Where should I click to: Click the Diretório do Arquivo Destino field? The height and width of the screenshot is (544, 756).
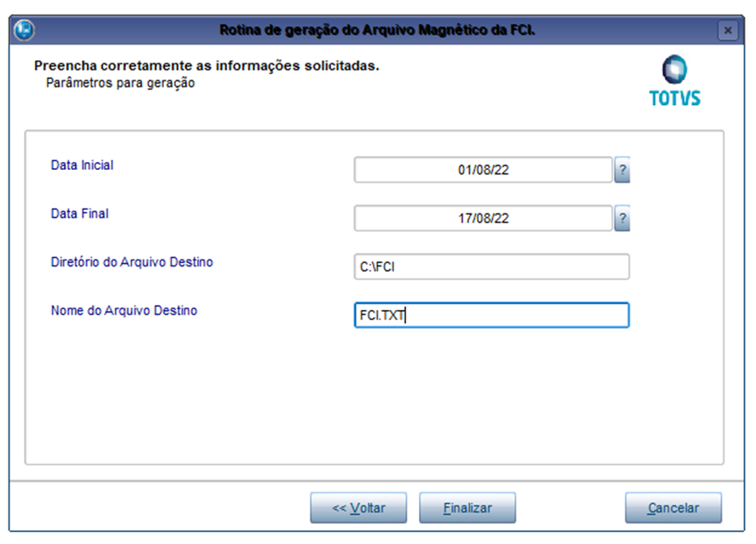(x=491, y=266)
